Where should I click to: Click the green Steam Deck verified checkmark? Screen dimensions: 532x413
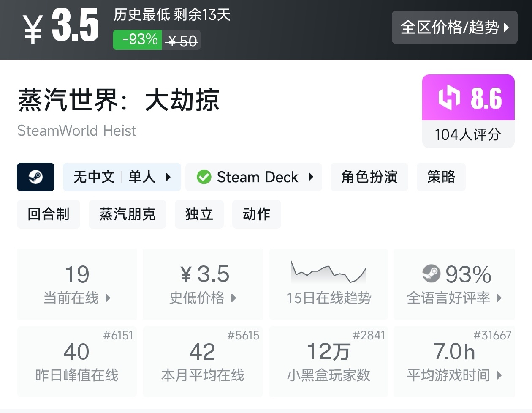204,177
